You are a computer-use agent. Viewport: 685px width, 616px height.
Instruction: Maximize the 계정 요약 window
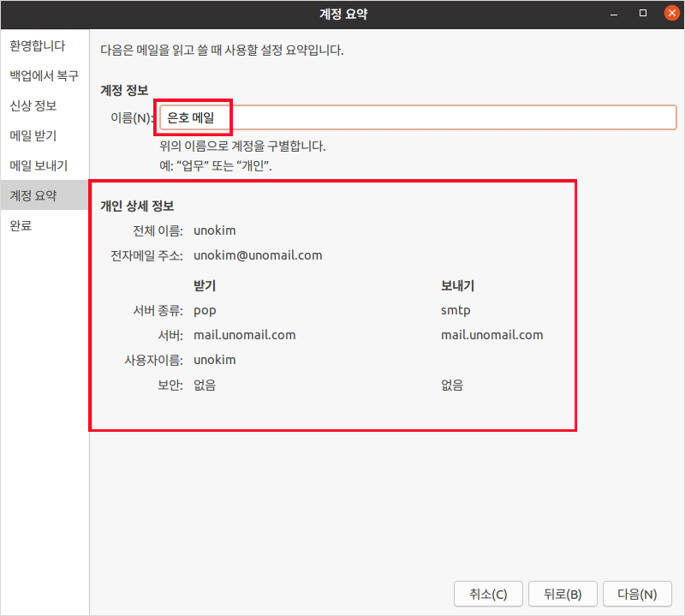(643, 13)
